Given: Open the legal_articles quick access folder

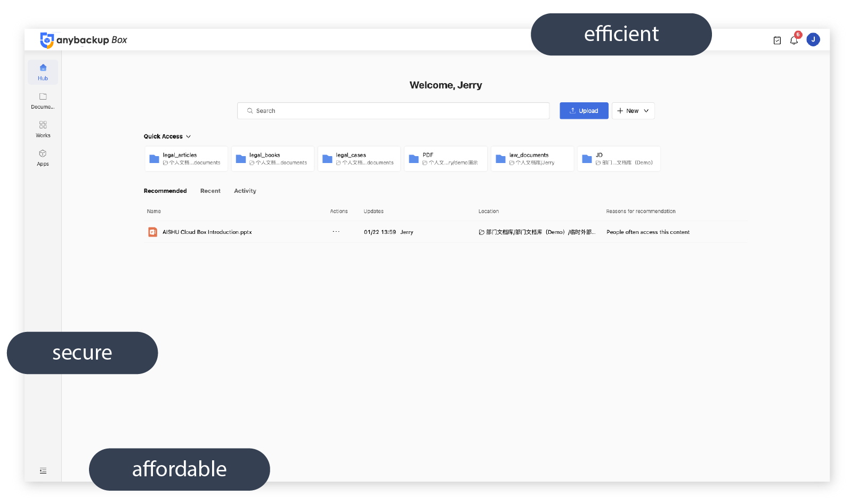Looking at the screenshot, I should (x=186, y=159).
